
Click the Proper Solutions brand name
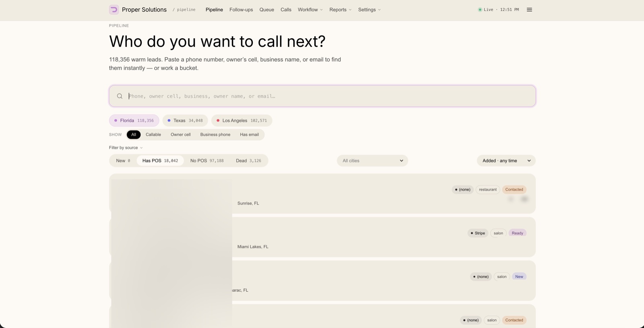[144, 10]
